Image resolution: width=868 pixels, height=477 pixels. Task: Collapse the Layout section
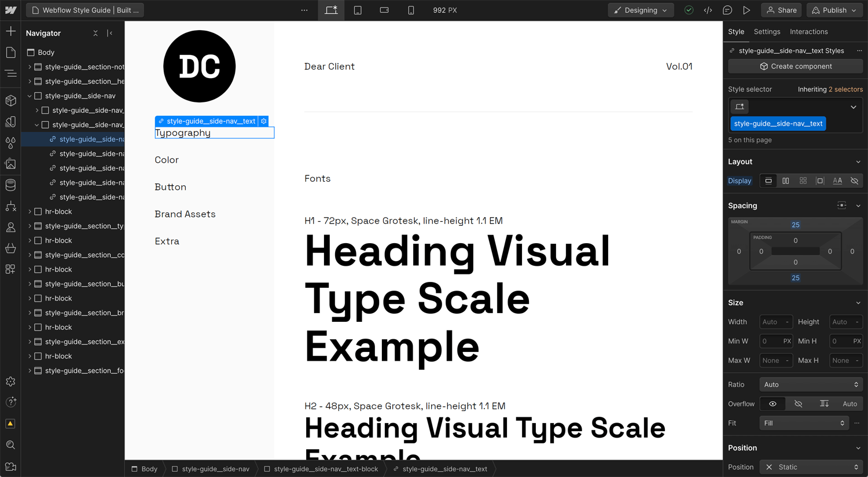[858, 162]
